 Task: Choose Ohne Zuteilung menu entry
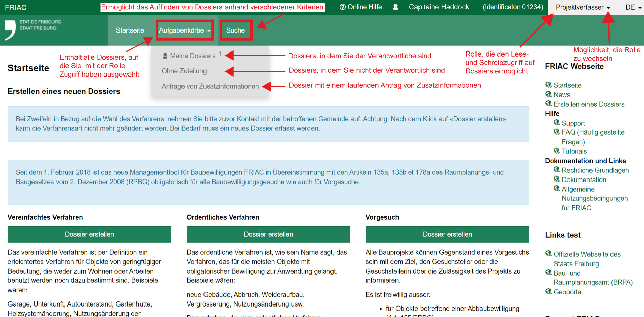pyautogui.click(x=184, y=71)
